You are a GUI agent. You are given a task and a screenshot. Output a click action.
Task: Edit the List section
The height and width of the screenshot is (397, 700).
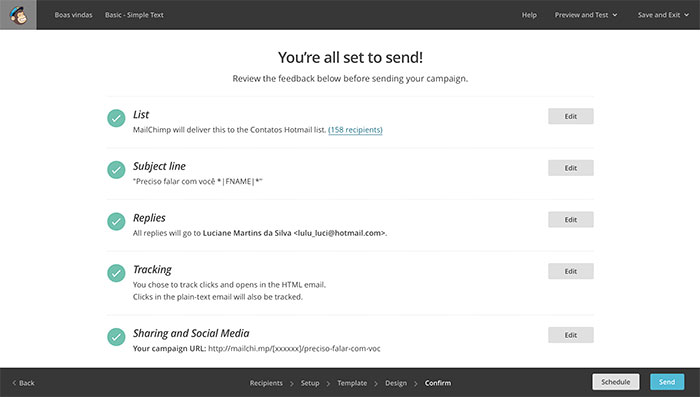pyautogui.click(x=571, y=116)
